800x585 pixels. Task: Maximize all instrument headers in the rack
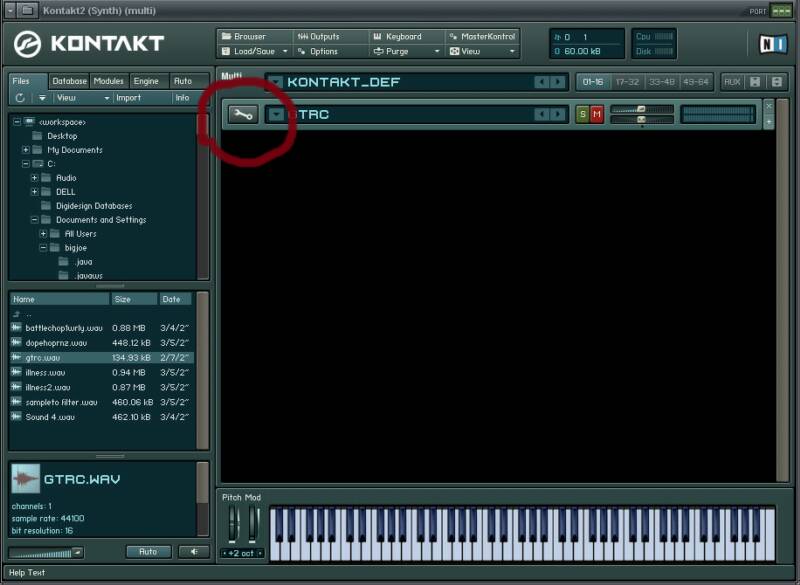pos(777,82)
